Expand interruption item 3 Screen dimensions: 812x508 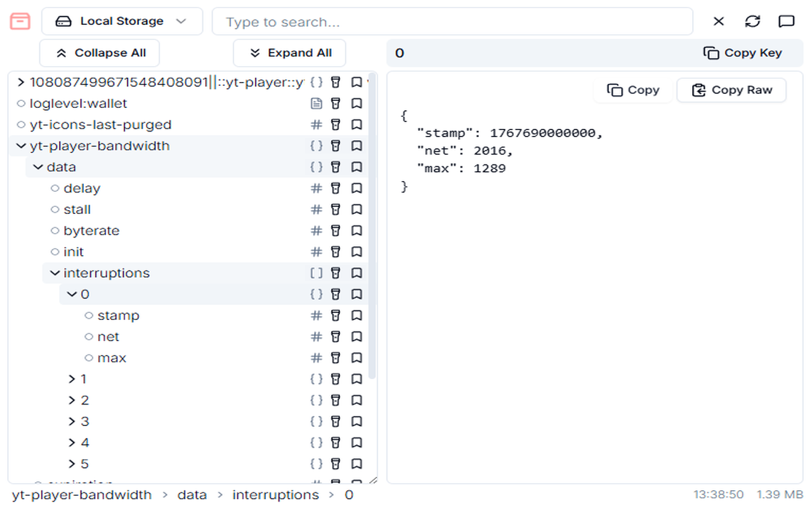[72, 422]
